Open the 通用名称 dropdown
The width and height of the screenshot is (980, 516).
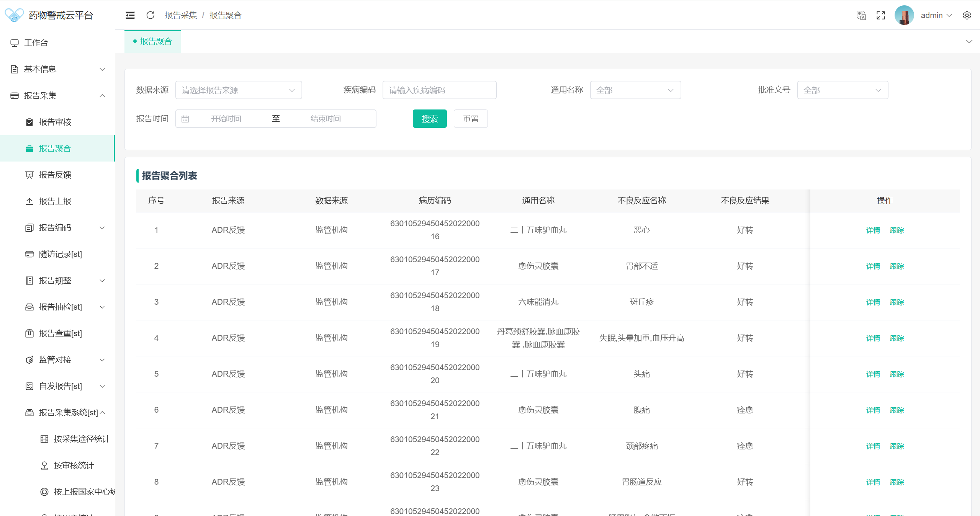pos(635,90)
